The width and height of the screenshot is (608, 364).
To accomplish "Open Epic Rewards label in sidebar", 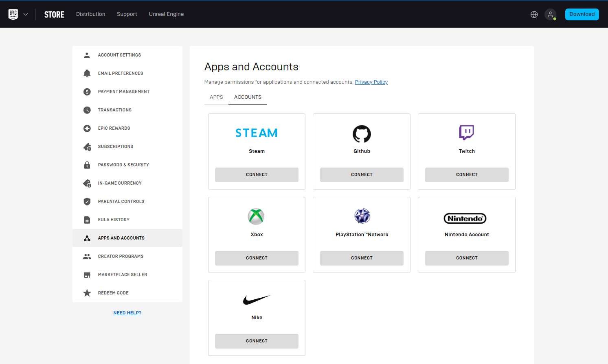I will point(114,128).
